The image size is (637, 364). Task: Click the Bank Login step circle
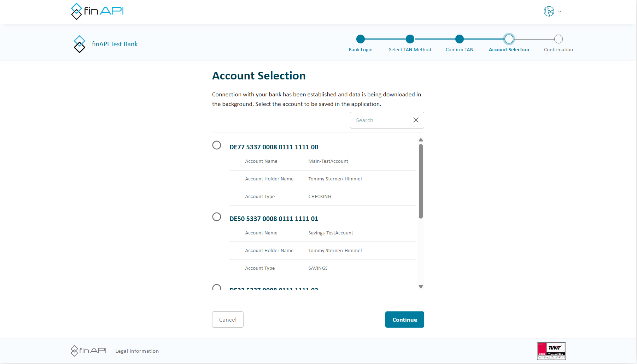(360, 39)
